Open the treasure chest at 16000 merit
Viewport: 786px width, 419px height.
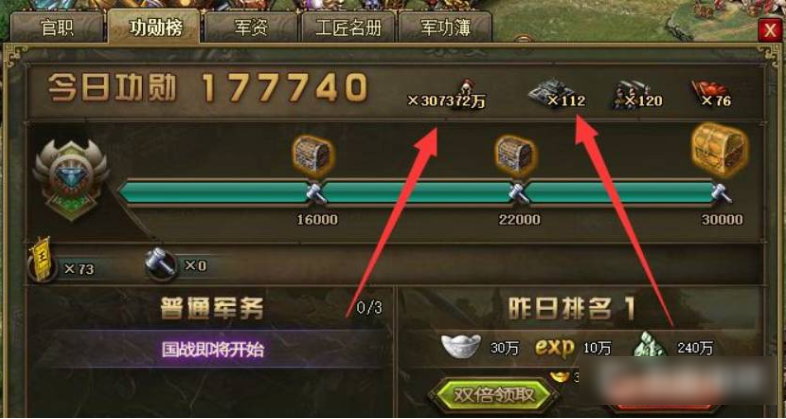[x=313, y=155]
